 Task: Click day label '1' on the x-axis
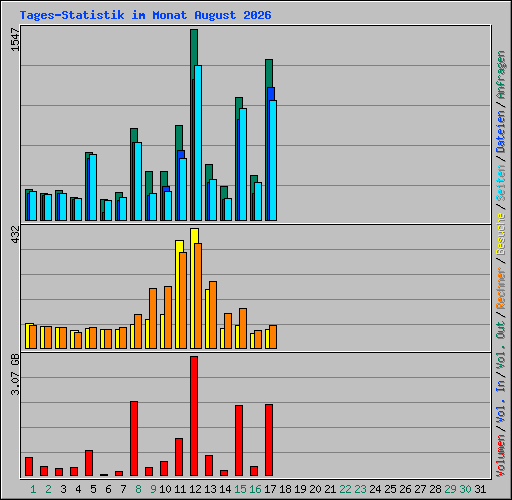(x=33, y=489)
